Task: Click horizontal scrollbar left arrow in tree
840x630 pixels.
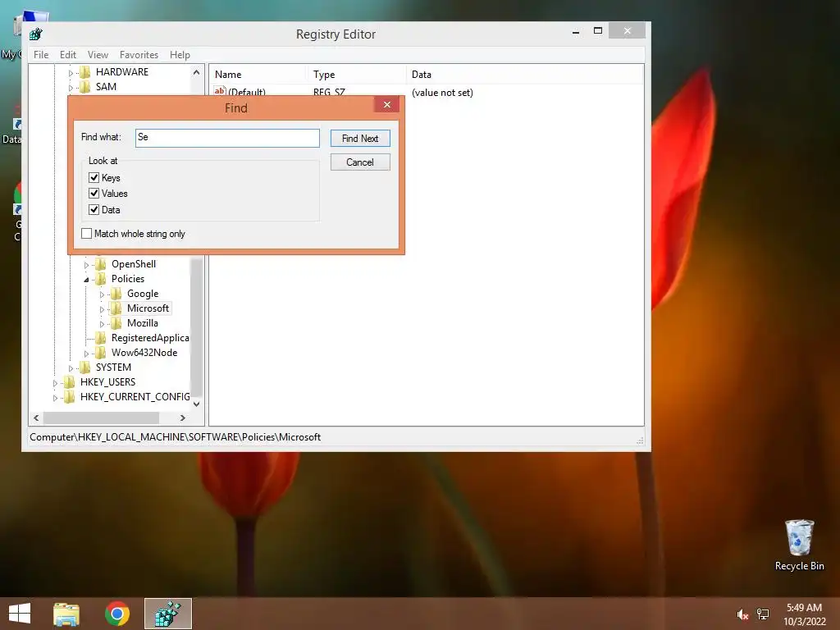Action: pos(36,418)
